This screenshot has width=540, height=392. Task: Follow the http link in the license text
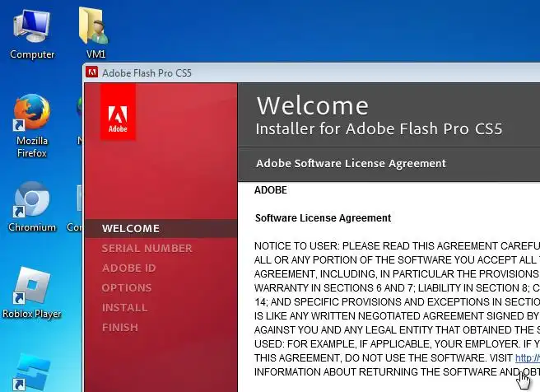[528, 358]
